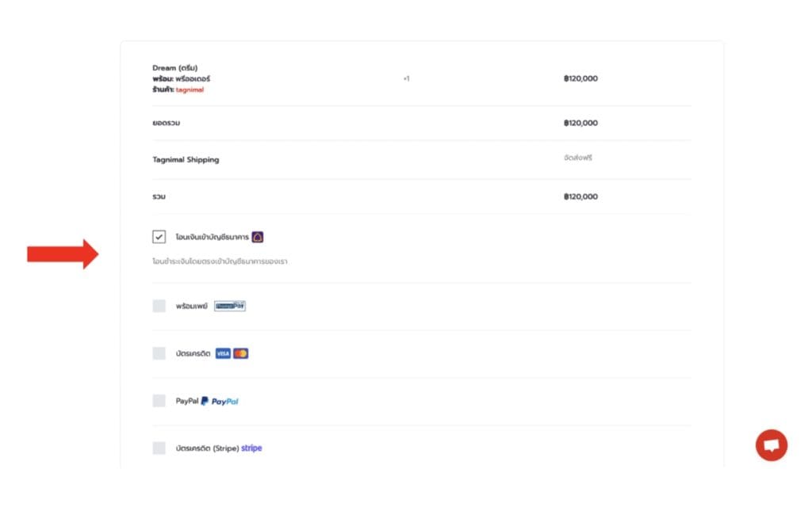This screenshot has height=511, width=812.
Task: Choose the บัตรเครดิต (Stripe) checkbox
Action: 159,448
